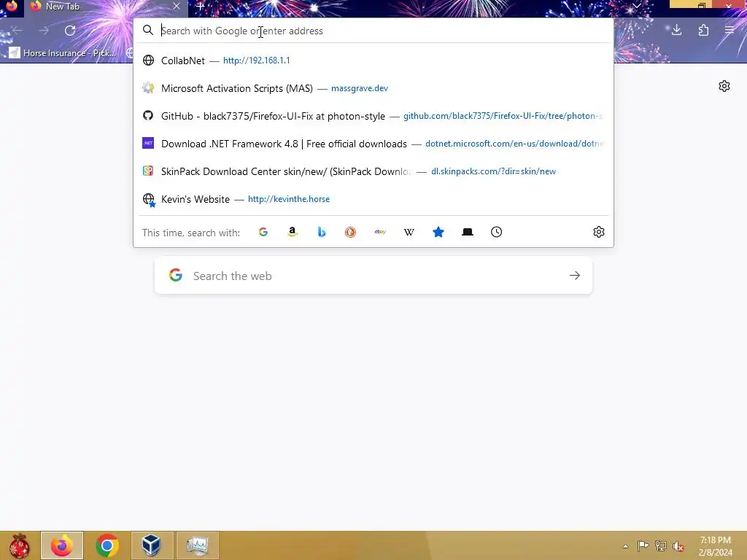Open the clock showing 7:18 PM
The image size is (747, 560).
[715, 546]
